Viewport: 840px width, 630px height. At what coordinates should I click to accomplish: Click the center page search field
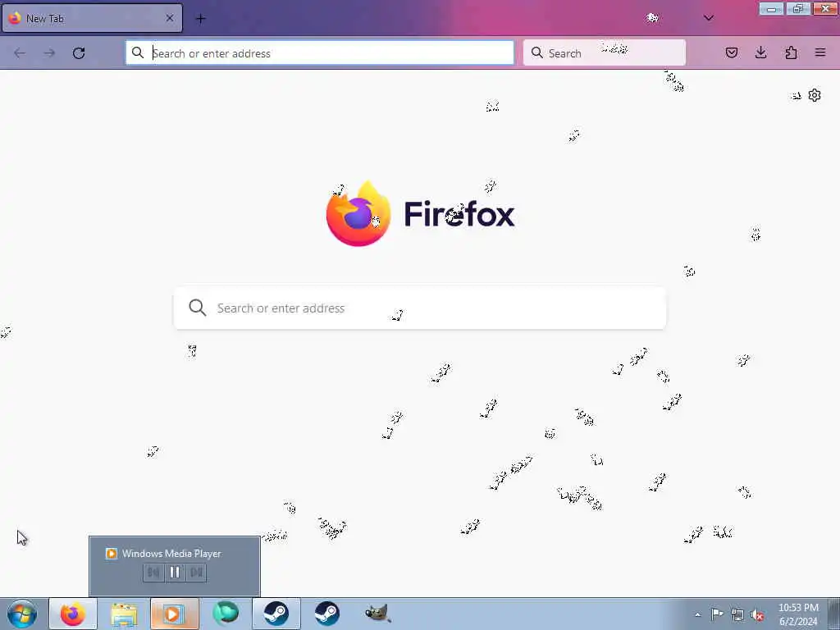pos(420,308)
